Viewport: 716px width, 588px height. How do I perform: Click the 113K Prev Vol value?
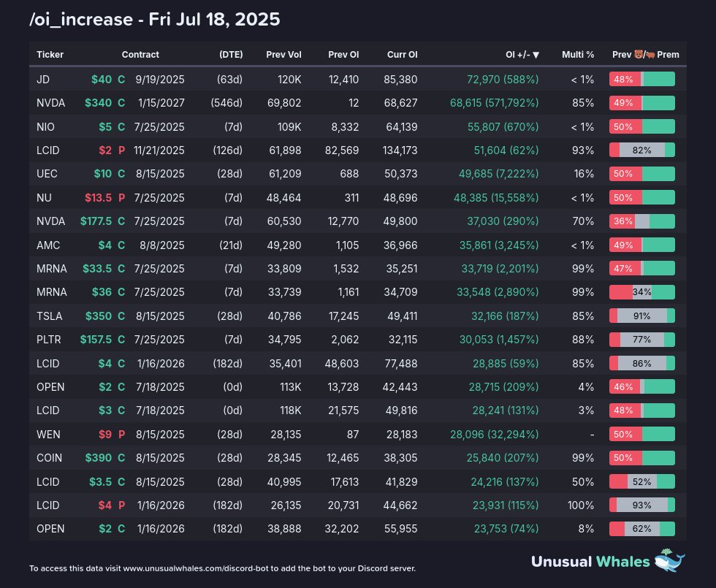click(291, 386)
